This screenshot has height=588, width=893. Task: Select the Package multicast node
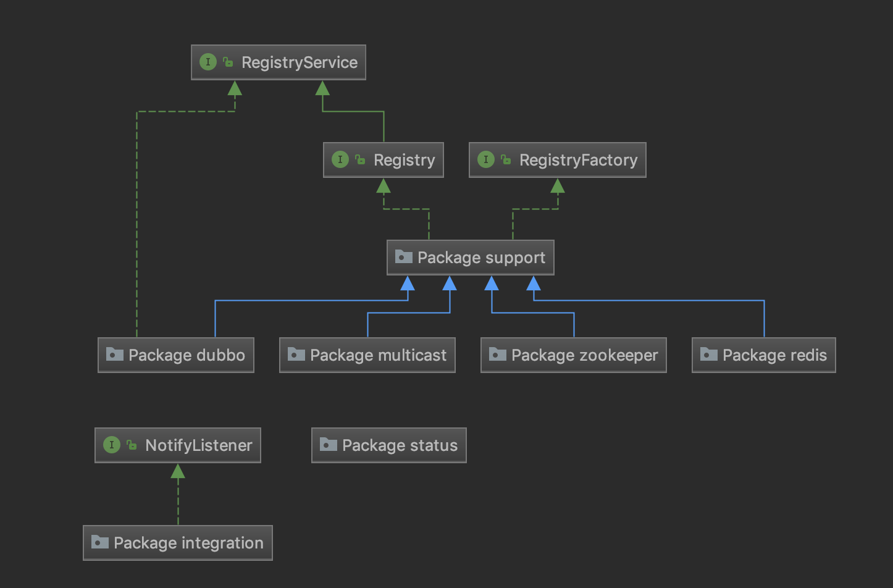pos(367,355)
